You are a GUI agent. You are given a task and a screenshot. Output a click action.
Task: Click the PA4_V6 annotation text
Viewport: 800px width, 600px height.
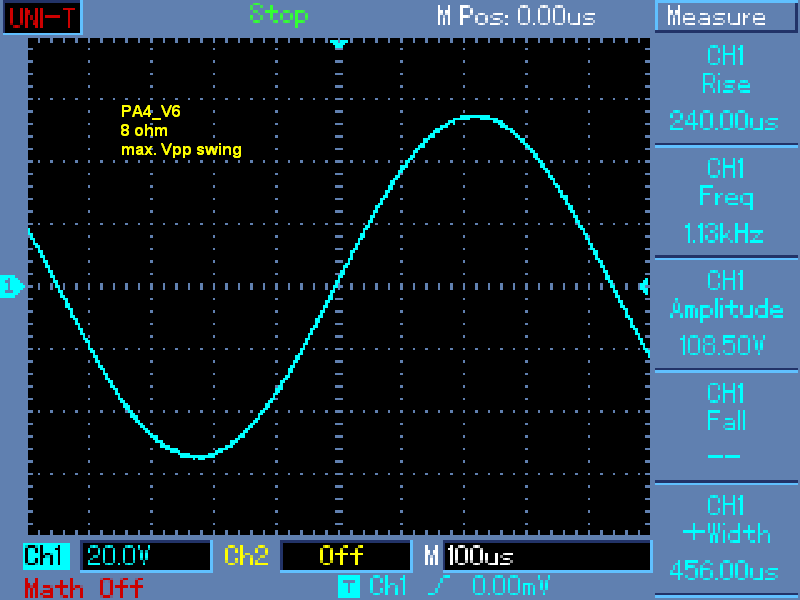151,111
